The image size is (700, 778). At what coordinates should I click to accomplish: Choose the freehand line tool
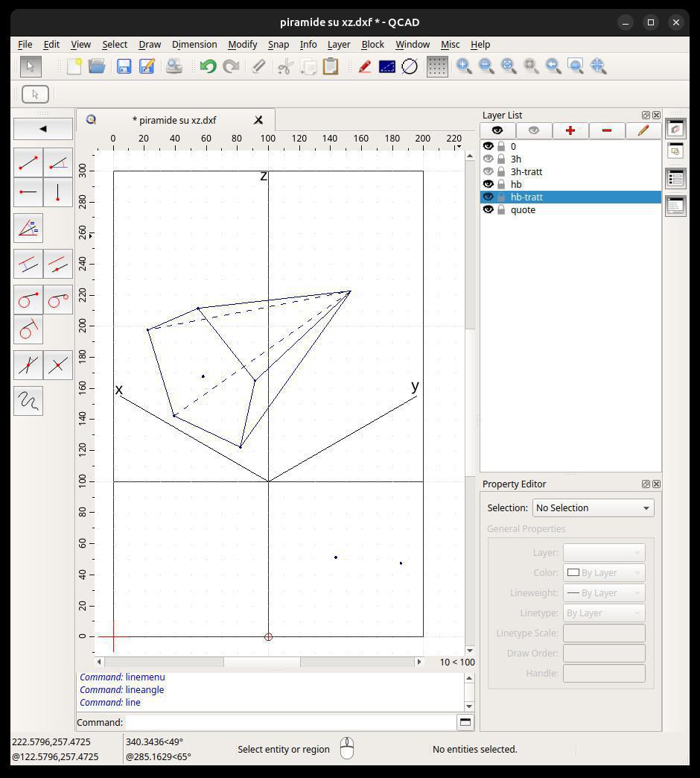28,401
